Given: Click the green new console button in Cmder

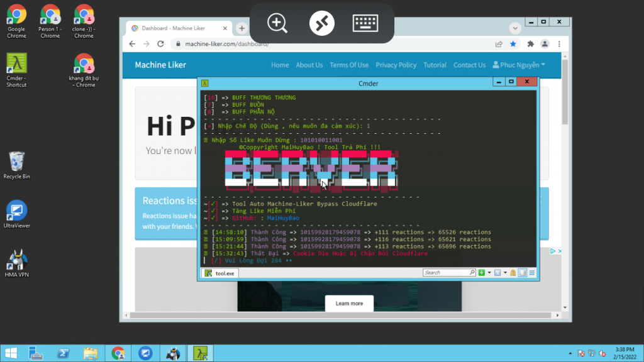Looking at the screenshot, I should [481, 273].
